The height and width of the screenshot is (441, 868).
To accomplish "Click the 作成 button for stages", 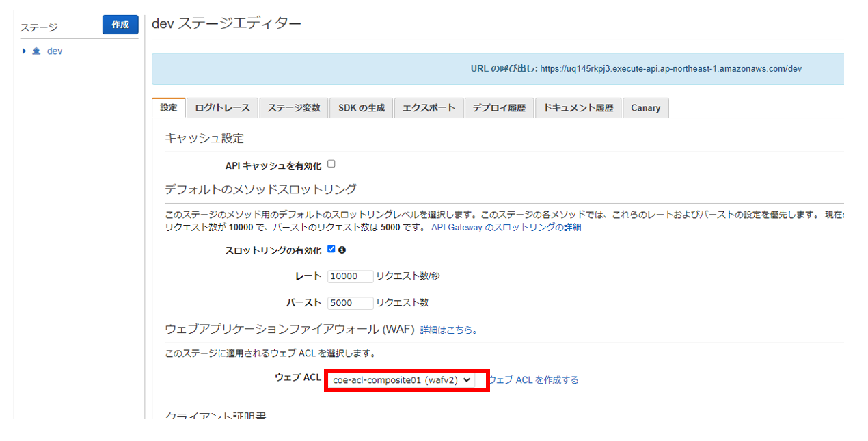I will 120,25.
